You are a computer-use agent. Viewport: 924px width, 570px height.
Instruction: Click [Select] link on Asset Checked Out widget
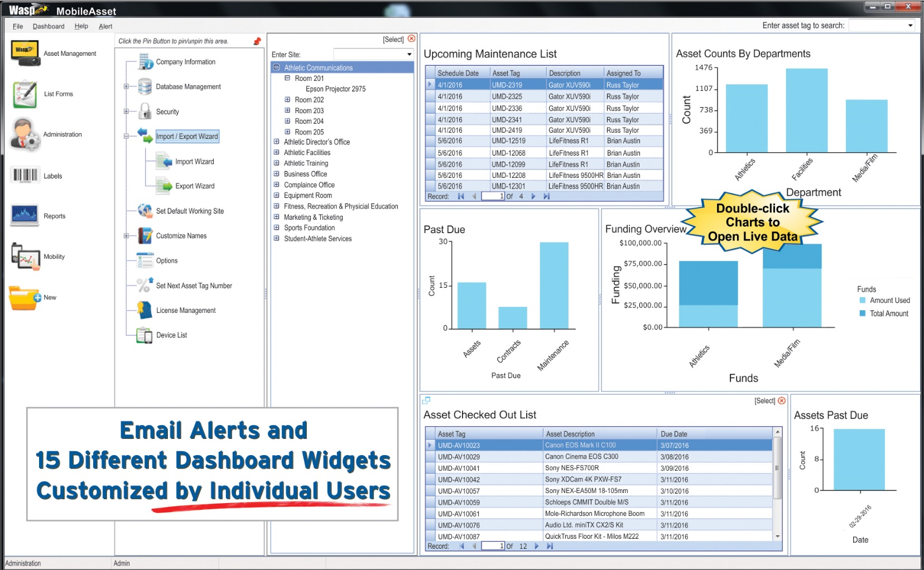point(765,401)
